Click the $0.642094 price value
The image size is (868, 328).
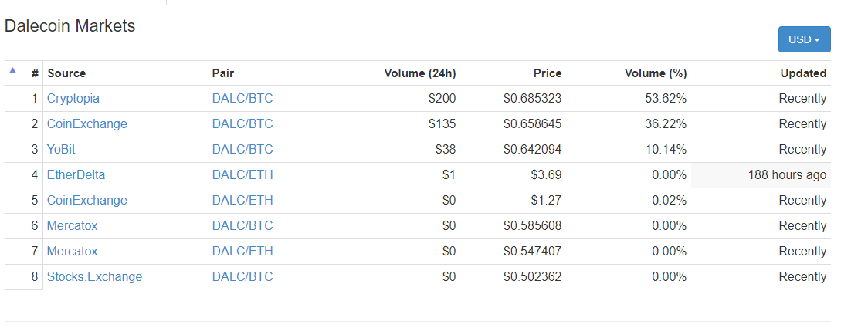(x=533, y=150)
